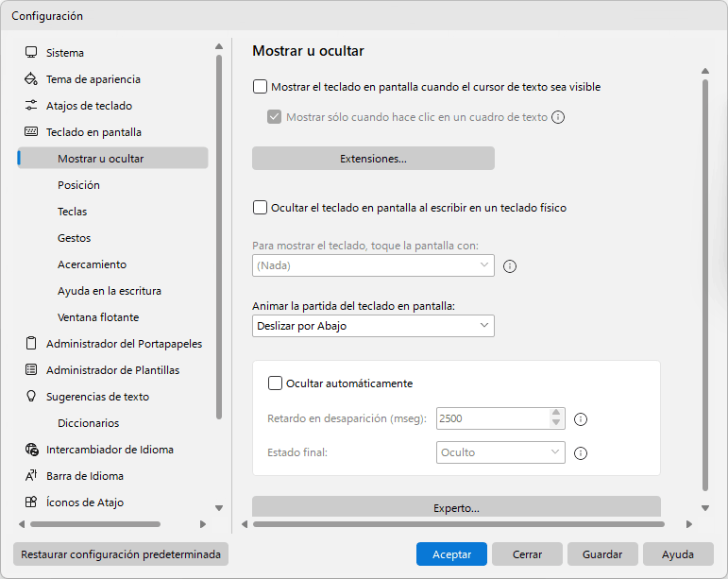
Task: Click the 'Extensiones...' button
Action: click(x=373, y=159)
